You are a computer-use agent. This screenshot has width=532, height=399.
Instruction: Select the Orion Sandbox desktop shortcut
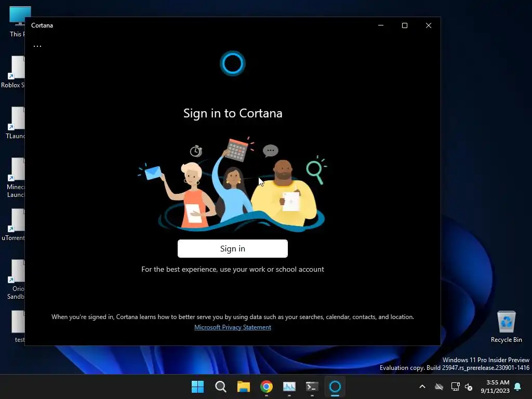click(16, 280)
